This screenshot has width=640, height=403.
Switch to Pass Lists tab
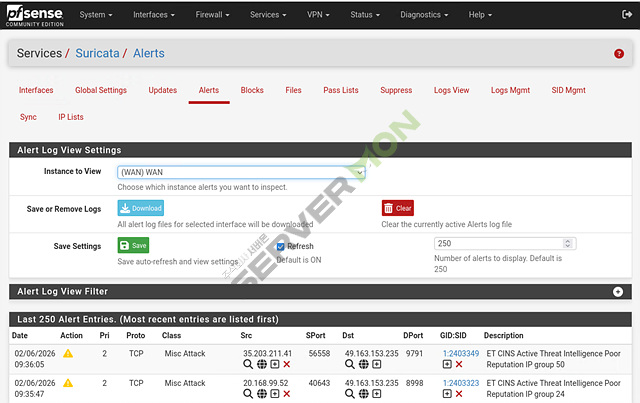[x=341, y=90]
